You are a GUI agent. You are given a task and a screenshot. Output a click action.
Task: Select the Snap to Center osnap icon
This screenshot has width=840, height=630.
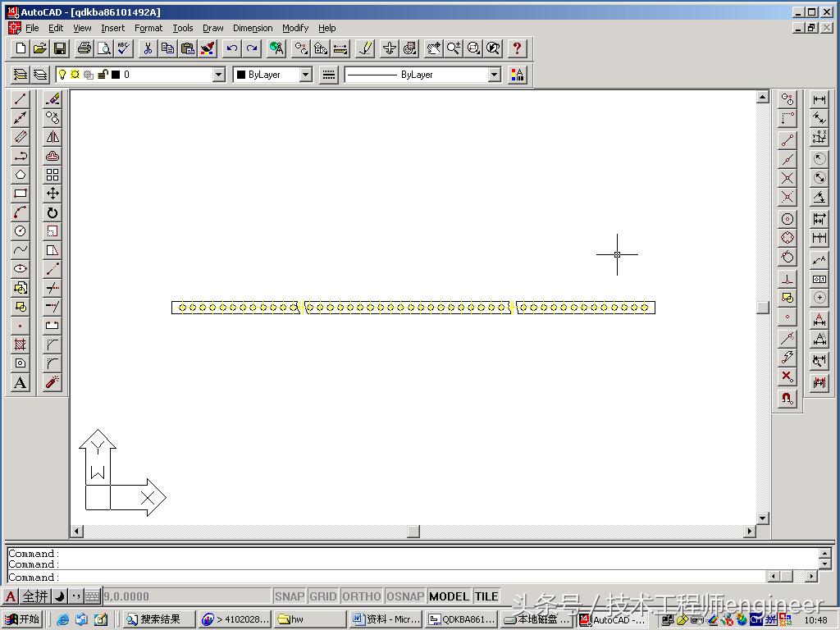coord(787,219)
